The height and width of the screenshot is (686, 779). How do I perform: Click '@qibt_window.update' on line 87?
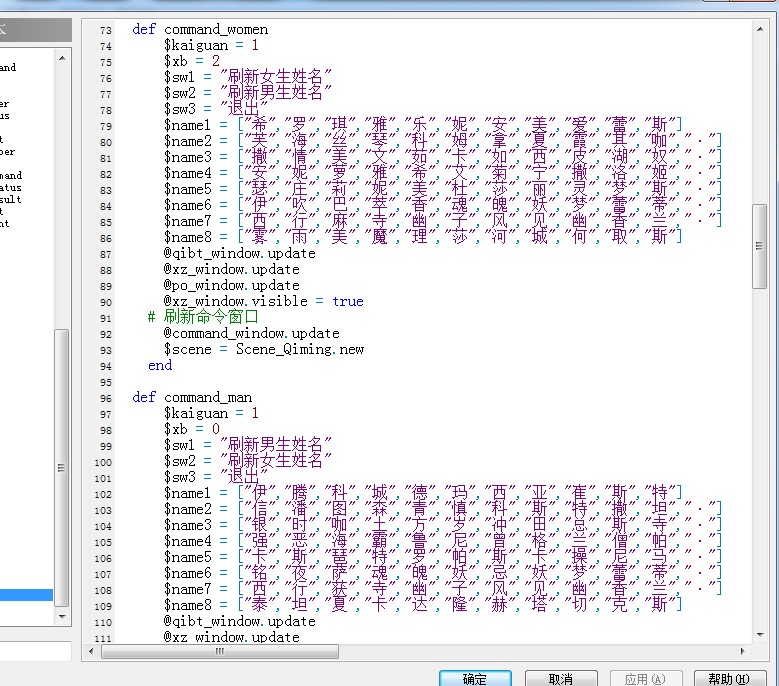pyautogui.click(x=239, y=254)
